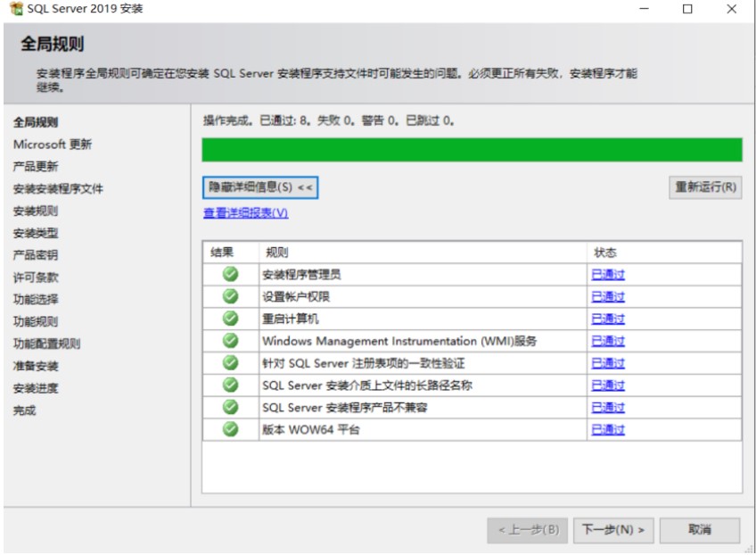Click green check icon for 长路径名称 row

tap(231, 385)
